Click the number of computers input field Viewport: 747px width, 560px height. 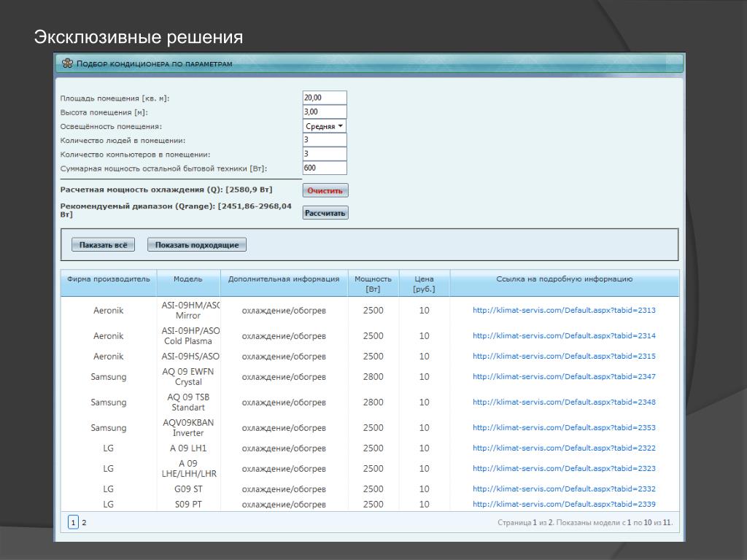point(325,154)
